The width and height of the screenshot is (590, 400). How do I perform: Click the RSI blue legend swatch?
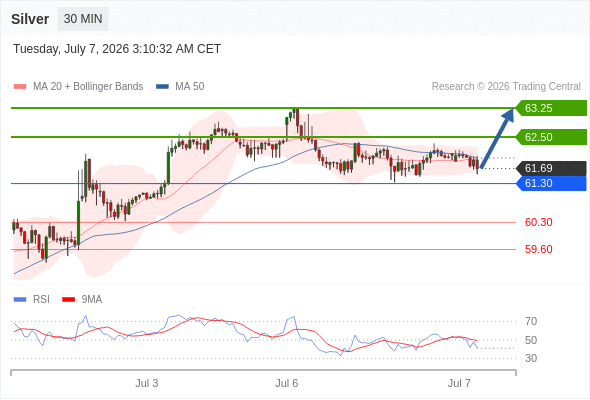click(20, 300)
